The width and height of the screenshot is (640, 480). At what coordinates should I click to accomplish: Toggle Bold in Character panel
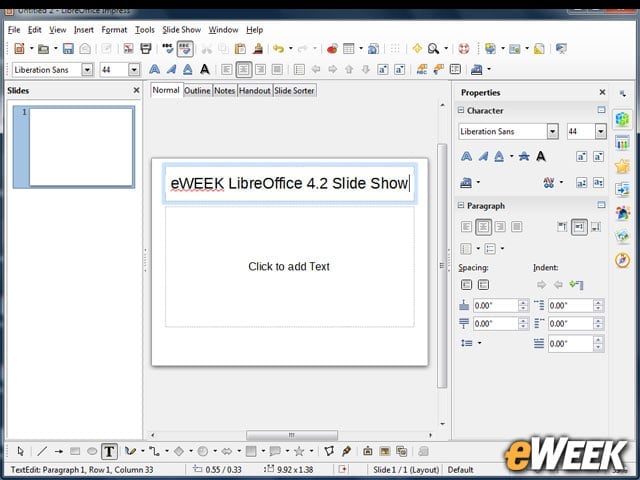coord(466,156)
